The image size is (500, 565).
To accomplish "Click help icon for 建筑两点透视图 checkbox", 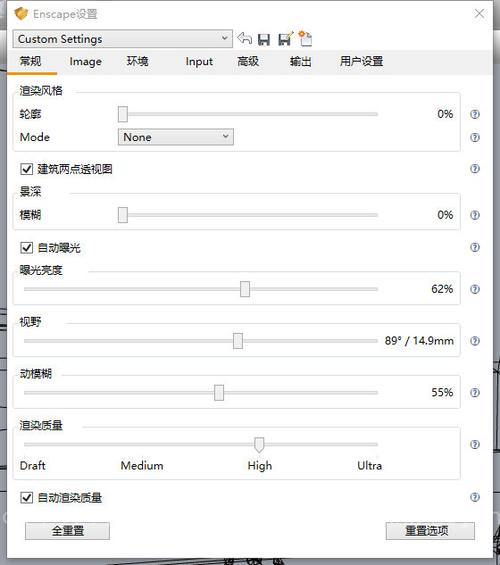I will (x=475, y=168).
